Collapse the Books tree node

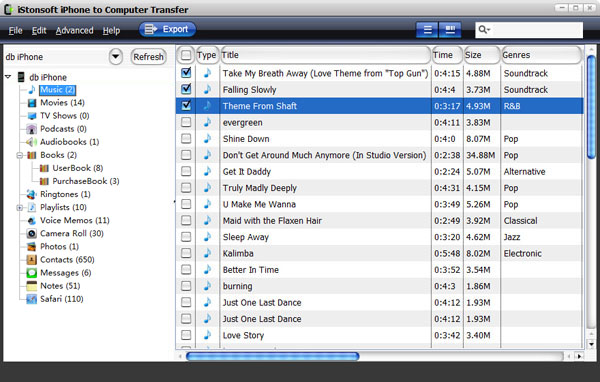coord(20,155)
